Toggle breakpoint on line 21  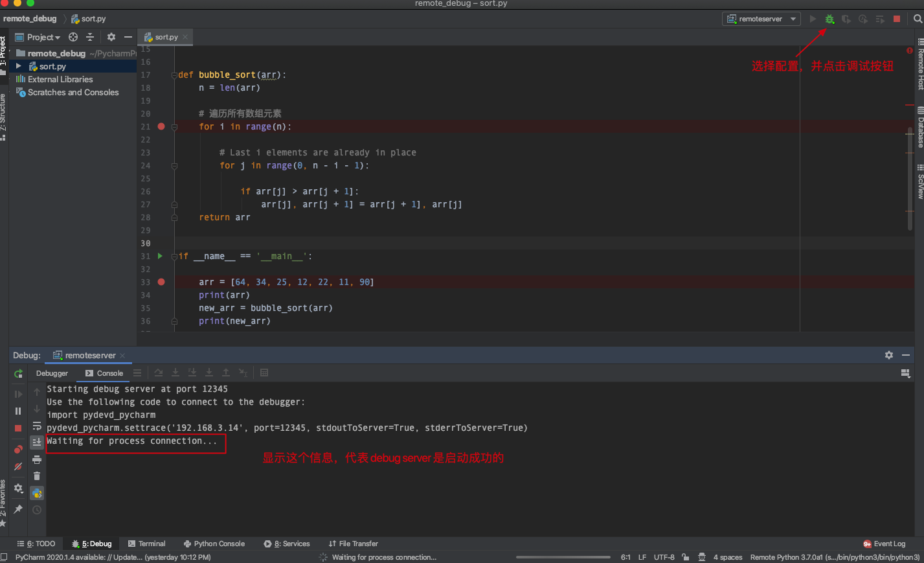coord(161,126)
